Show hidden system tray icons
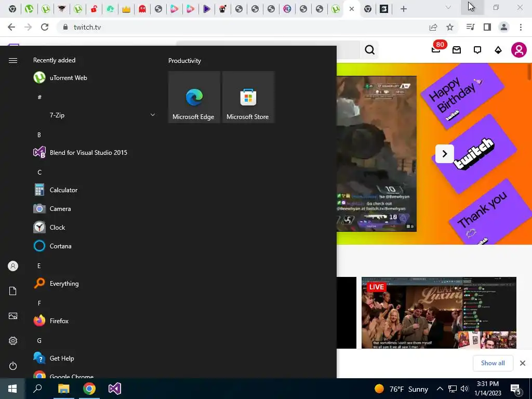 (x=440, y=389)
